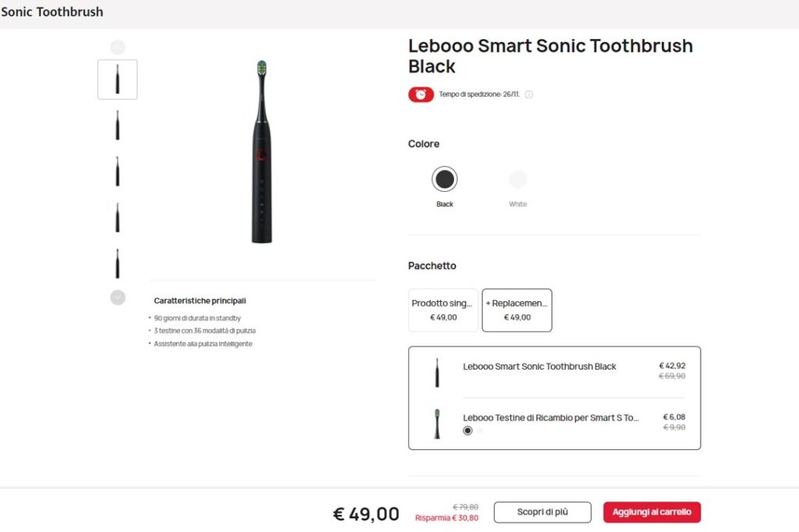Viewport: 799px width, 532px height.
Task: Select the third toothbrush thumbnail
Action: pos(118,172)
